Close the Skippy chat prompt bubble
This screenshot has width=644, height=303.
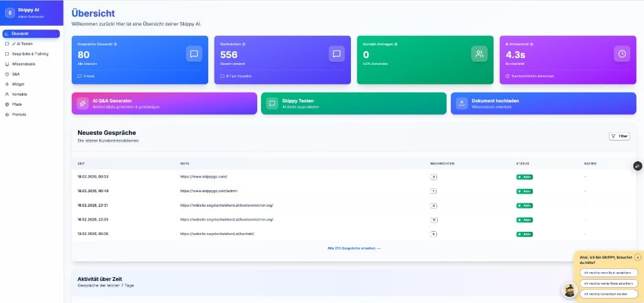coord(638,258)
